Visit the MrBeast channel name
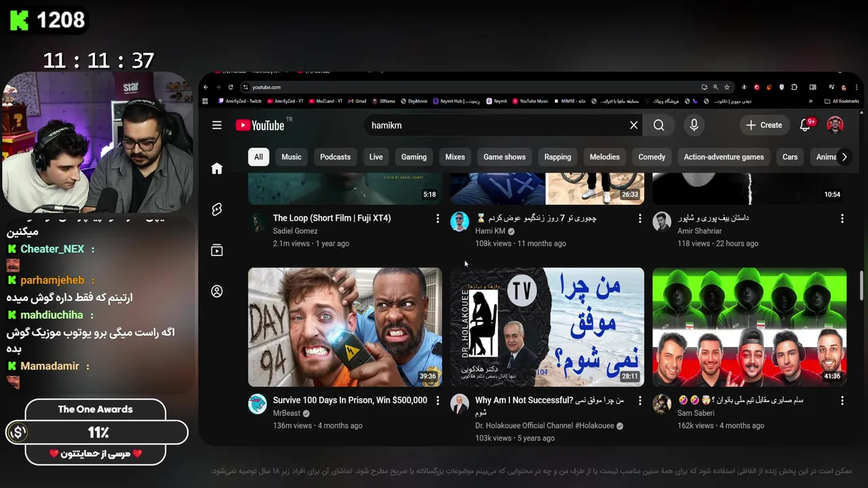 click(287, 413)
